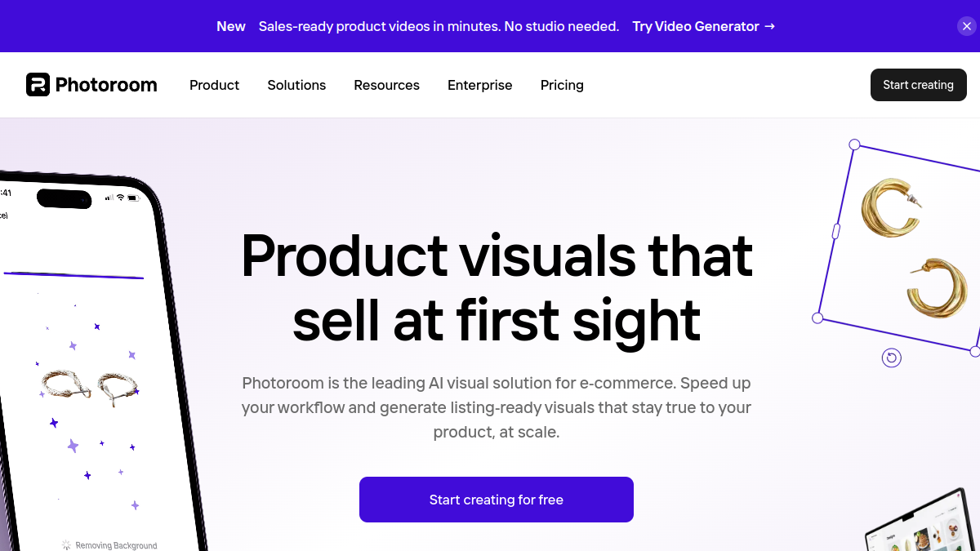
Task: Dismiss the purple announcement banner
Action: pyautogui.click(x=967, y=26)
